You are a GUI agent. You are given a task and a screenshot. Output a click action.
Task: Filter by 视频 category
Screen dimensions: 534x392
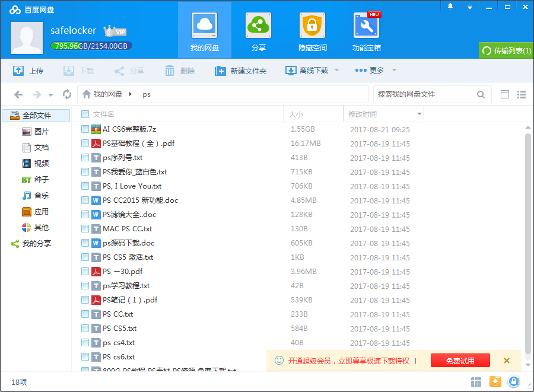(36, 163)
